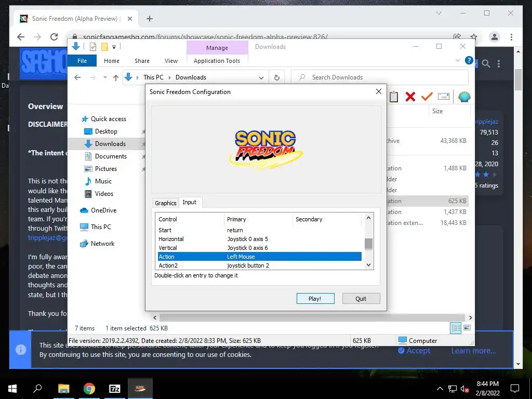Viewport: 532px width, 399px height.
Task: Click Search Downloads field
Action: tap(380, 77)
